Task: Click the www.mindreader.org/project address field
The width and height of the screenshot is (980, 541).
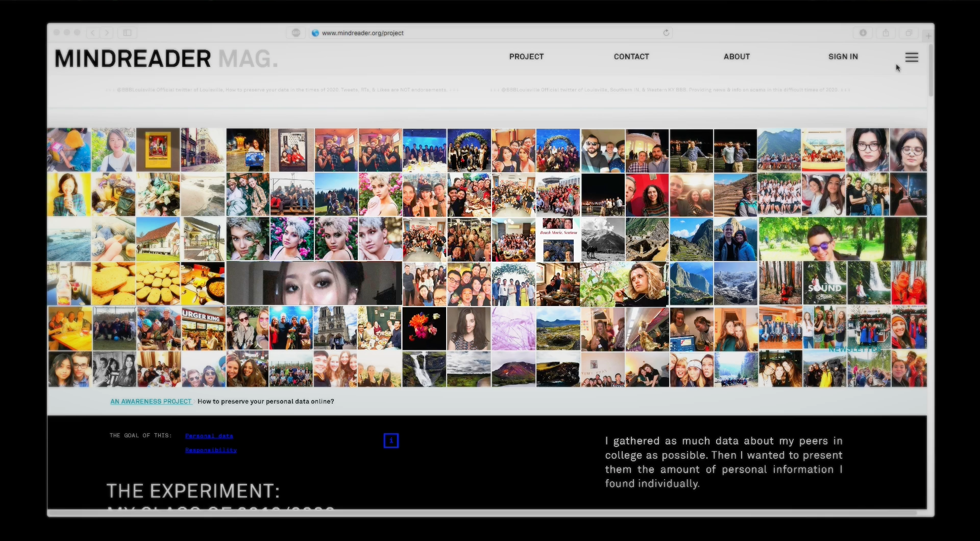Action: point(490,33)
